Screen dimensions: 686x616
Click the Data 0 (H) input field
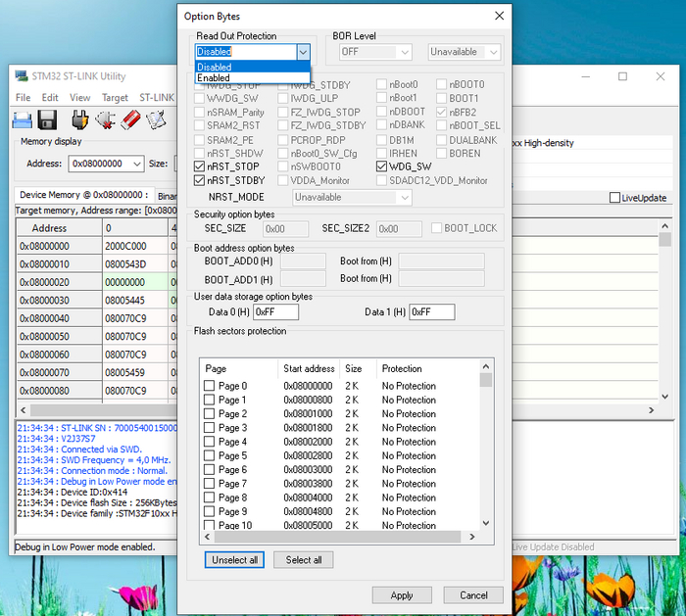(x=275, y=312)
